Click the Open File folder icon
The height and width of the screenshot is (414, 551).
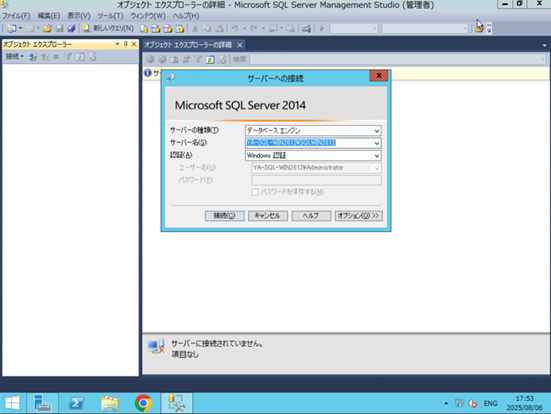click(x=47, y=28)
